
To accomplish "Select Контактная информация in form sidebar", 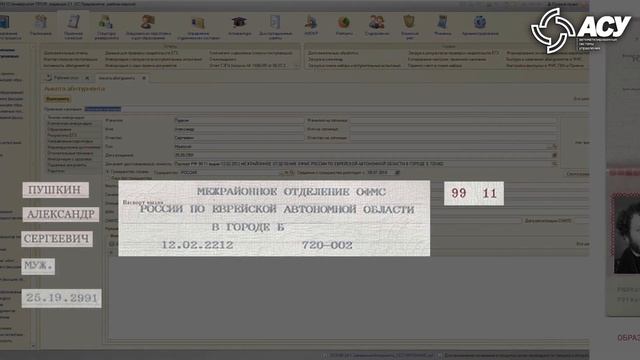I will (70, 123).
